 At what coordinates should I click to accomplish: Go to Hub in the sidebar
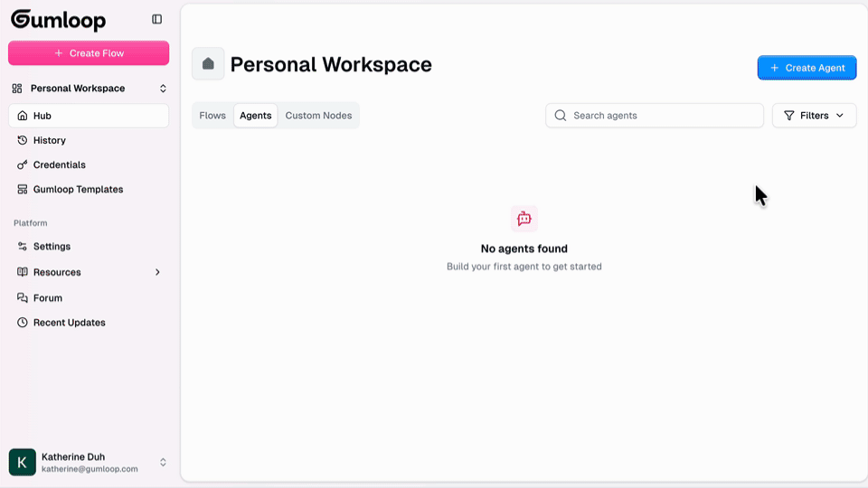coord(89,116)
